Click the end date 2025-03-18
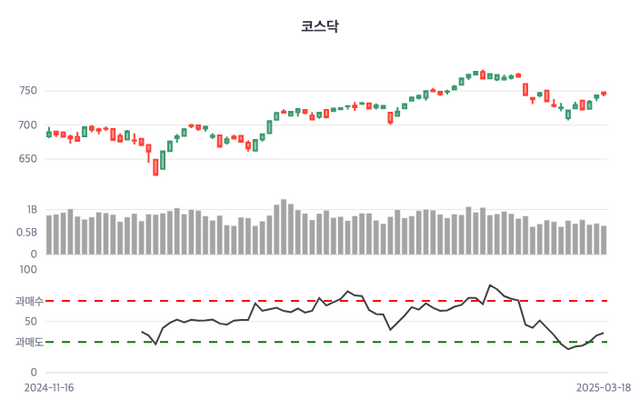This screenshot has height=409, width=640. [x=603, y=386]
